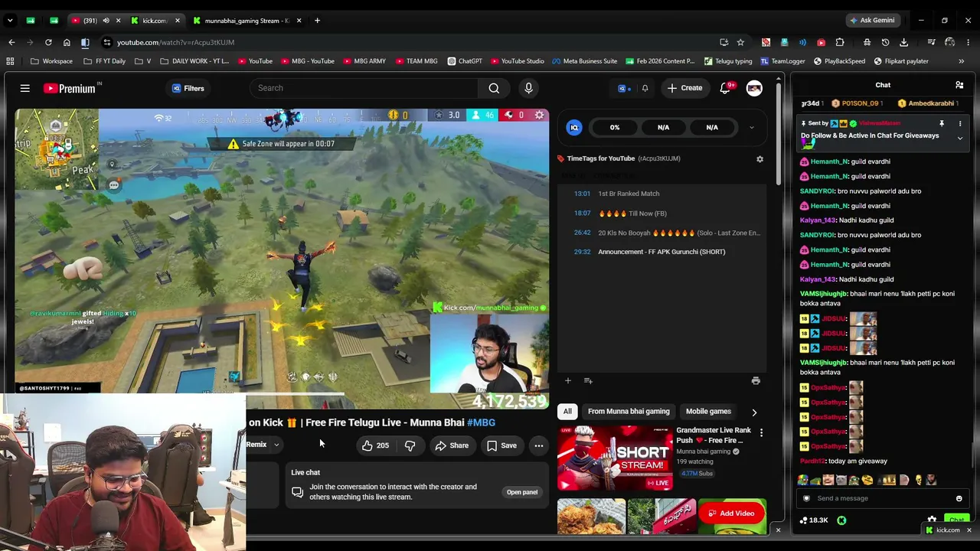Open options for Grandmaster Live Rank Push video
Image resolution: width=980 pixels, height=551 pixels.
[x=761, y=433]
